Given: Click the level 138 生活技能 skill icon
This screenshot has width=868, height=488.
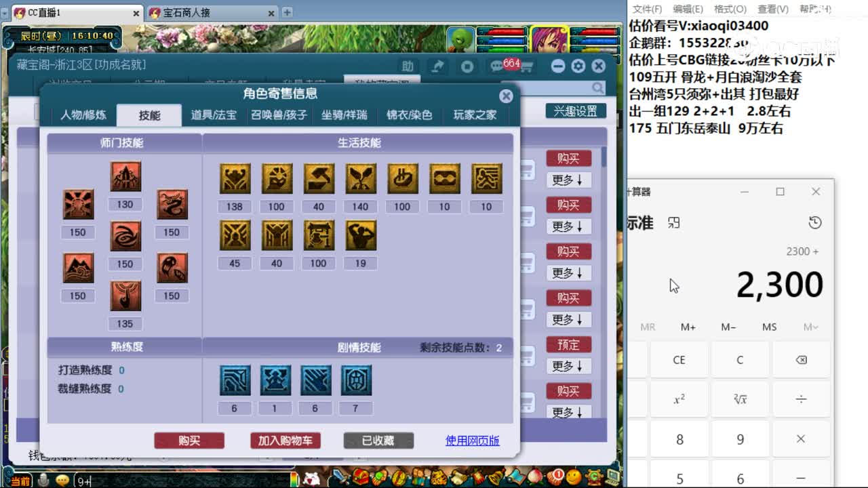Looking at the screenshot, I should pyautogui.click(x=235, y=178).
